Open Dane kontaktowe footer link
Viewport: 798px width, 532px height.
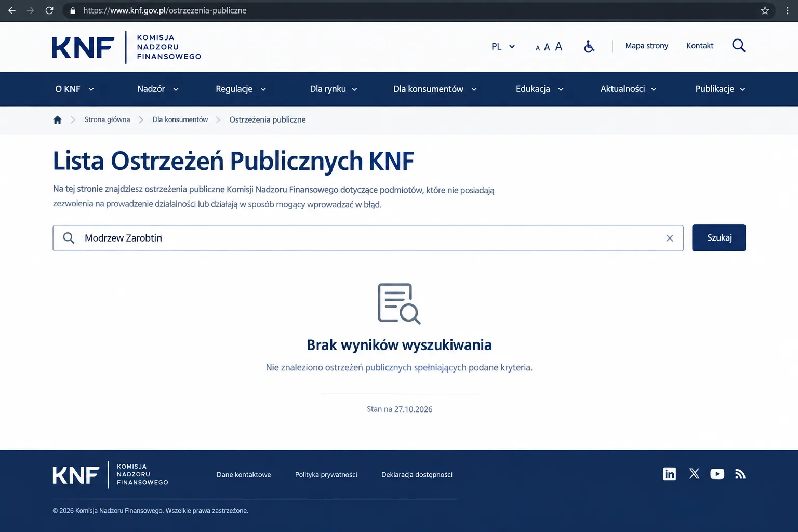(244, 474)
